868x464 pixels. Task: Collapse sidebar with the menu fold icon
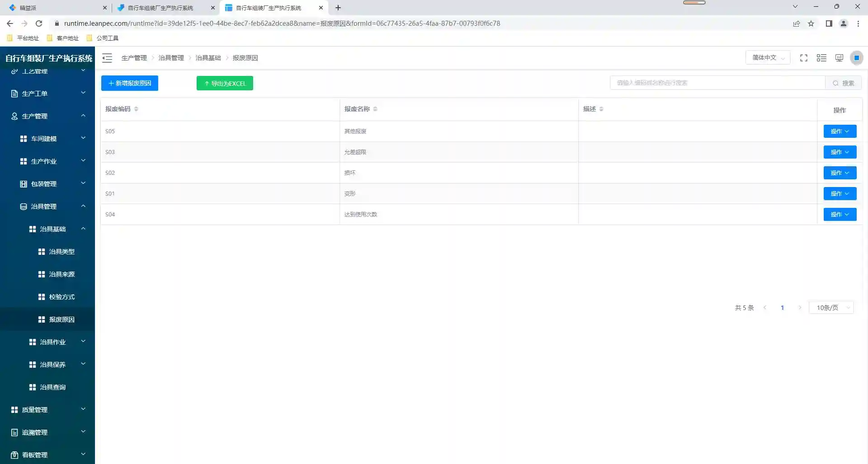(107, 58)
